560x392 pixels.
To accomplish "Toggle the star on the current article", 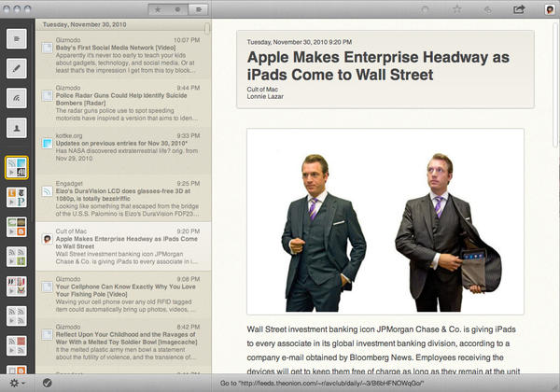I will tap(456, 9).
